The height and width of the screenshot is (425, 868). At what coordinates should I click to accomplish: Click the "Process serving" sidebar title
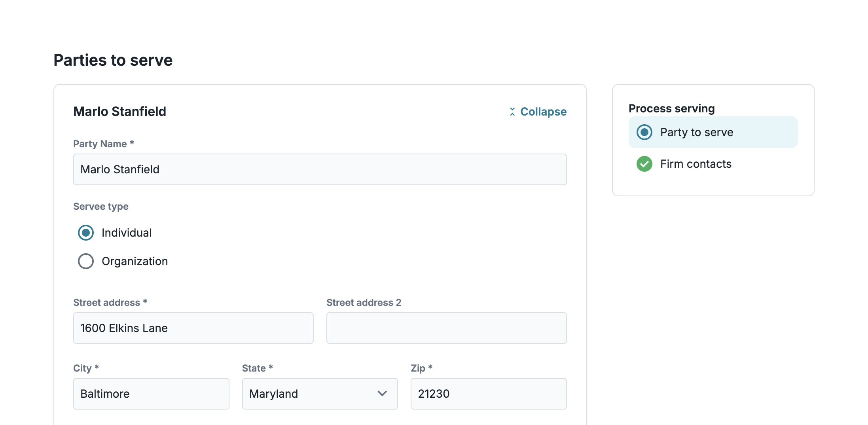(671, 108)
